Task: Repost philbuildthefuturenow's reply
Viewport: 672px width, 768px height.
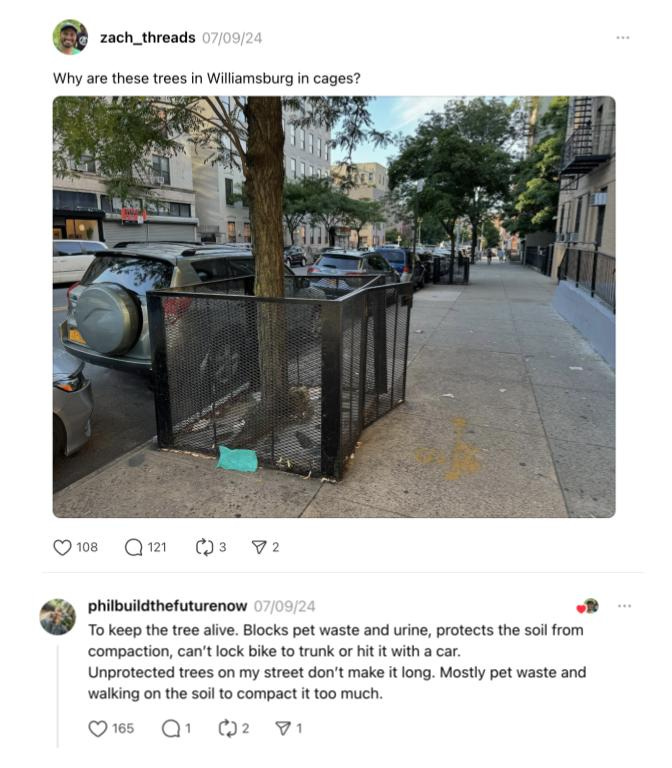Action: [x=227, y=728]
